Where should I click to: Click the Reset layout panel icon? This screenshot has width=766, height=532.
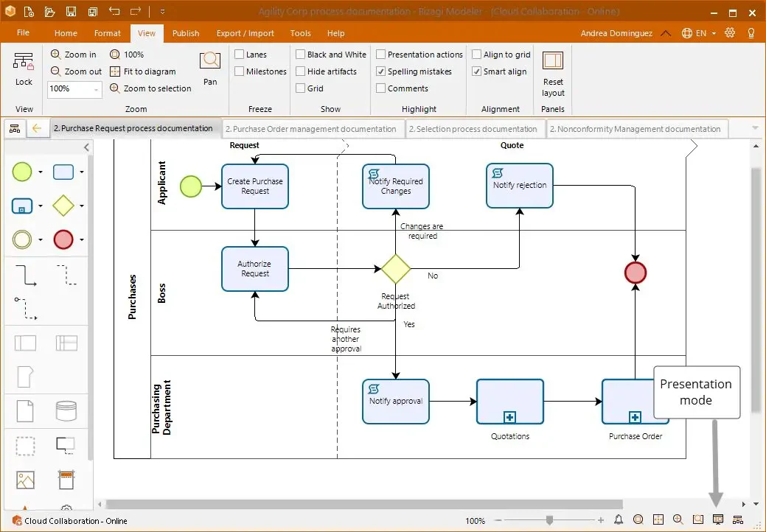(553, 74)
